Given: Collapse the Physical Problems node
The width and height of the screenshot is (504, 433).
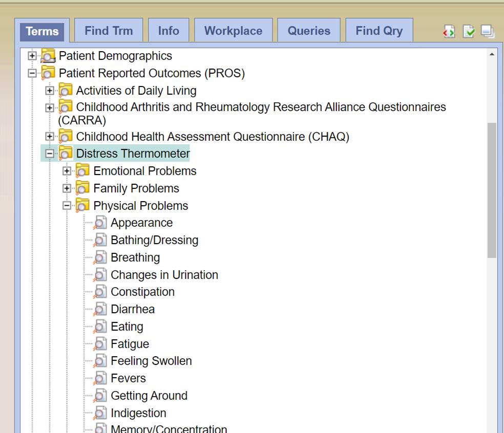Looking at the screenshot, I should pos(67,206).
